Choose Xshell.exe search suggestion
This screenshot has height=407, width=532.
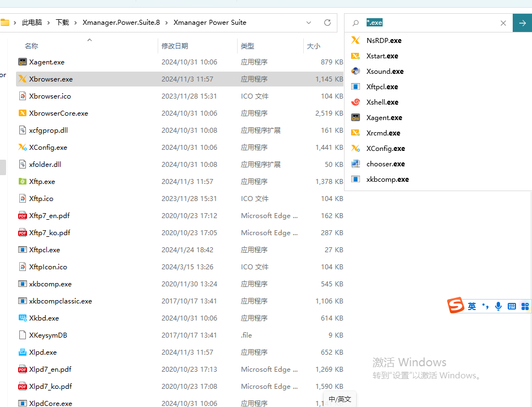(438, 102)
